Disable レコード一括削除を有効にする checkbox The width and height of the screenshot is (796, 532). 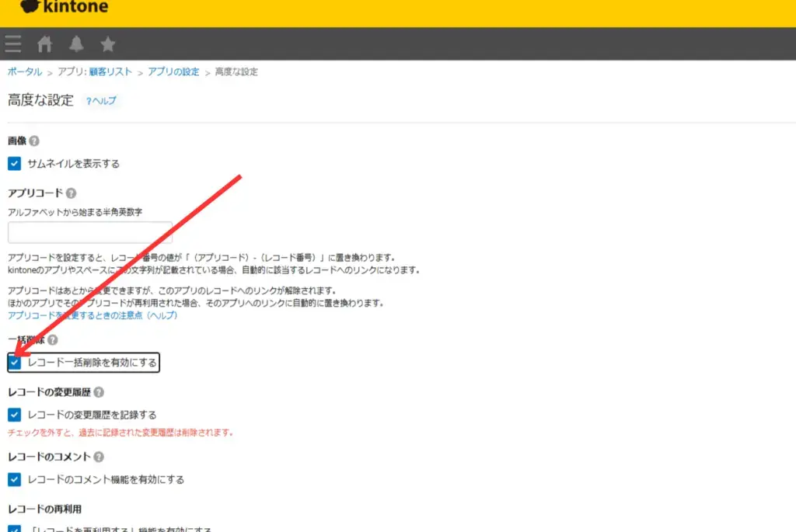(x=14, y=362)
